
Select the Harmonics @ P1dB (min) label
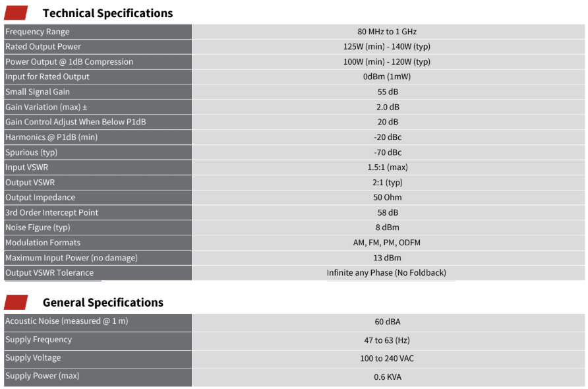51,137
